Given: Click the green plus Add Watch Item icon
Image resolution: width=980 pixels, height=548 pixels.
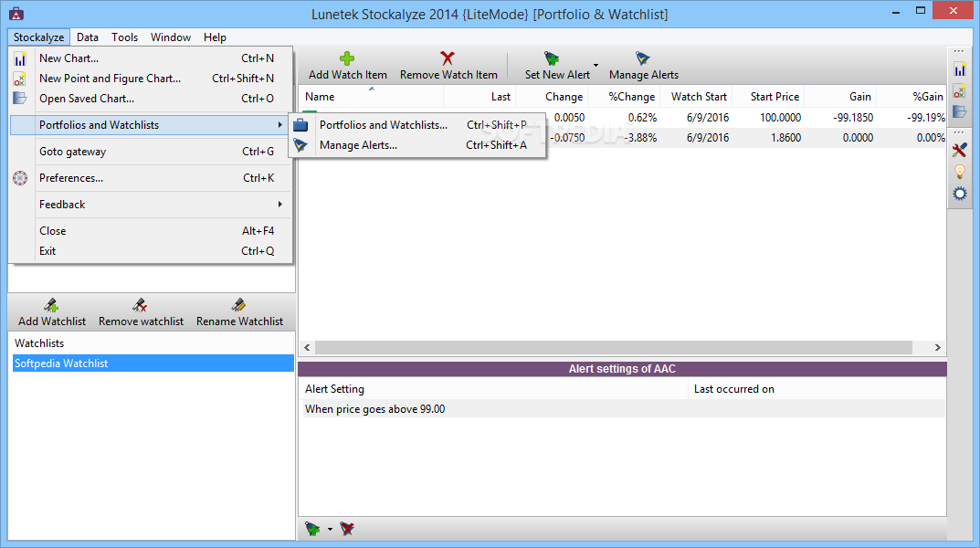Looking at the screenshot, I should pyautogui.click(x=347, y=58).
